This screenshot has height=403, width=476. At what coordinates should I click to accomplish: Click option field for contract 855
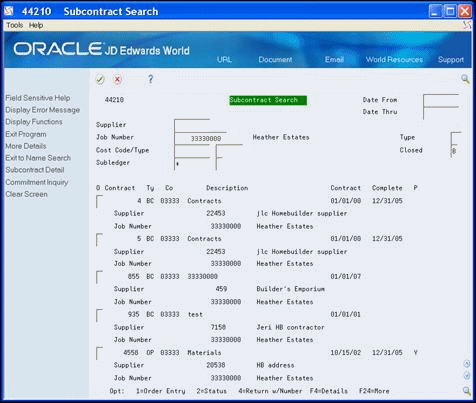99,277
